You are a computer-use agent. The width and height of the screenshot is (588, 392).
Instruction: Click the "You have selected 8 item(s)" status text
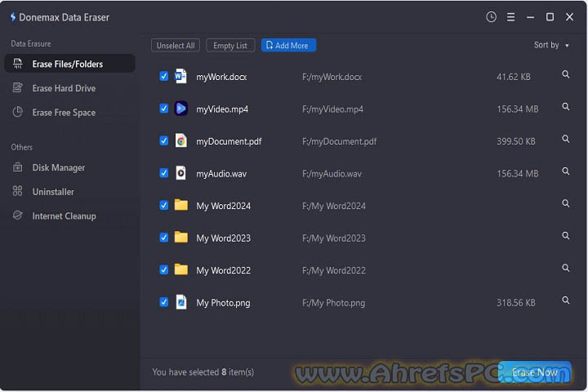click(203, 372)
